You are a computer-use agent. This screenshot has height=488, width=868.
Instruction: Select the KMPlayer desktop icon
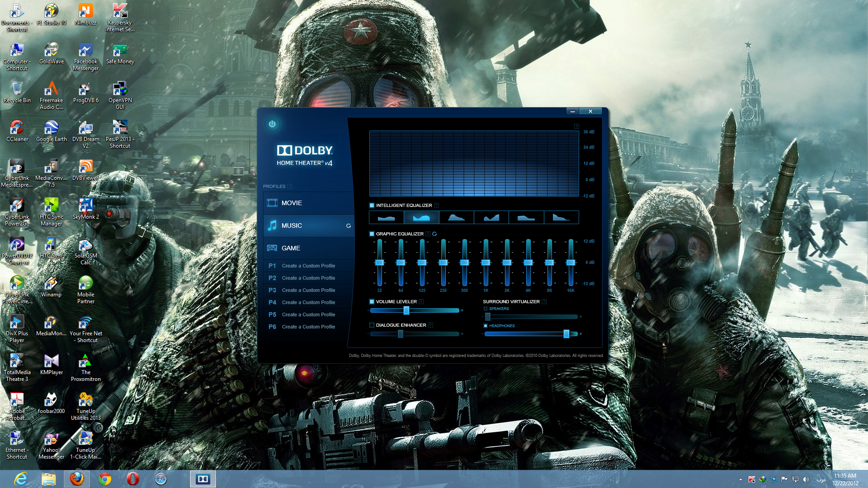52,364
